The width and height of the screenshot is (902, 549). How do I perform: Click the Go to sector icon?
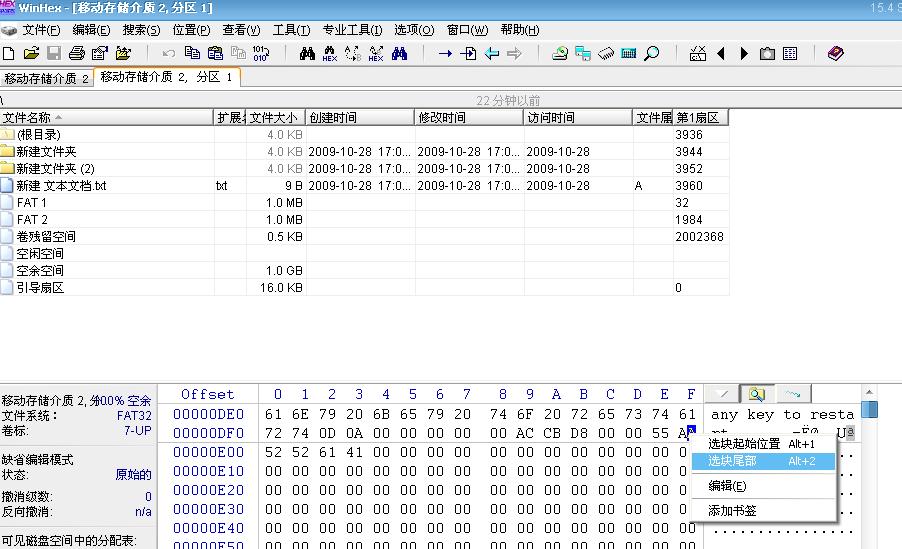(x=468, y=54)
